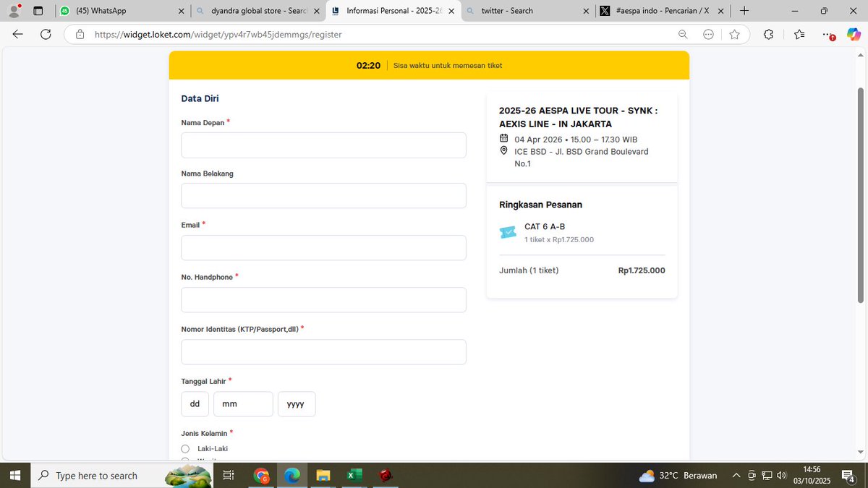Focus the No. Handphone input field
Screen dimensions: 868x488
click(x=323, y=300)
